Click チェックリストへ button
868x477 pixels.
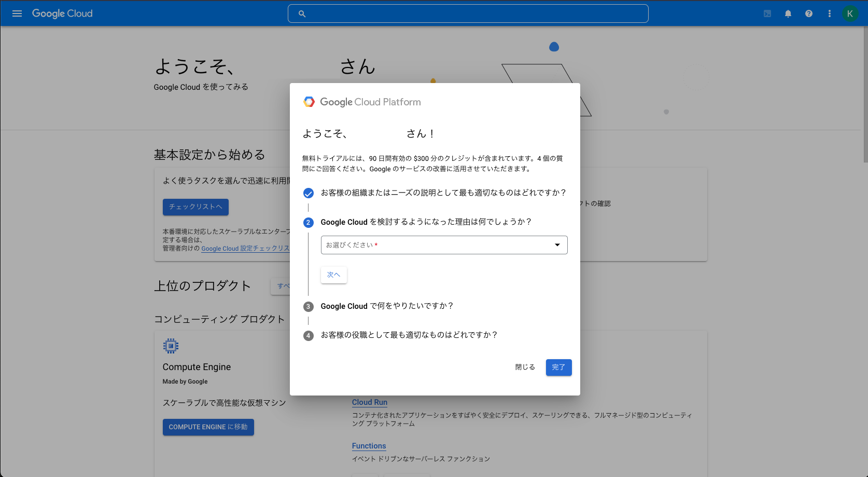point(195,207)
